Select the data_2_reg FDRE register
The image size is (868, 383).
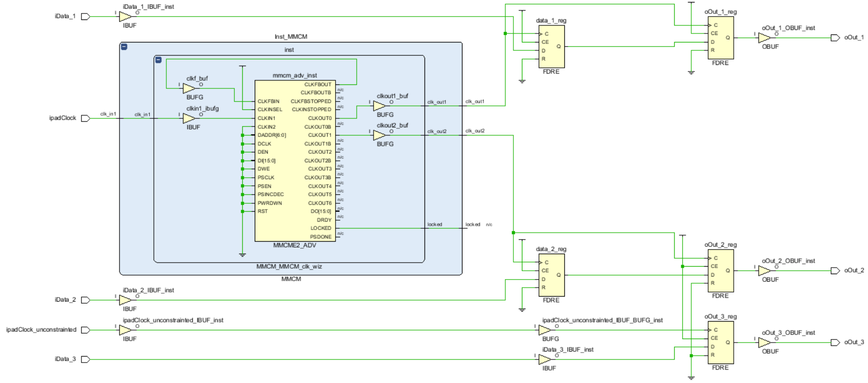click(x=551, y=275)
